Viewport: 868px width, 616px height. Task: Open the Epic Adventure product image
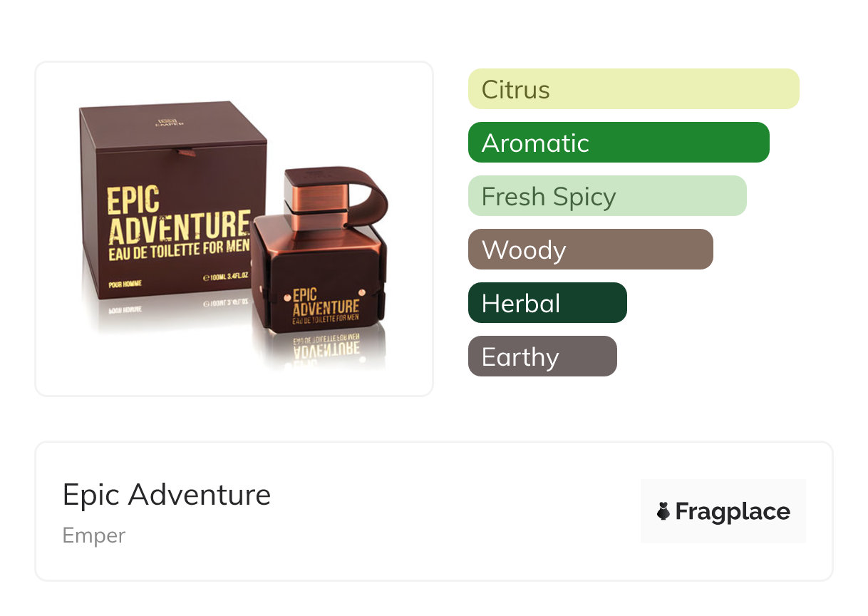(234, 229)
